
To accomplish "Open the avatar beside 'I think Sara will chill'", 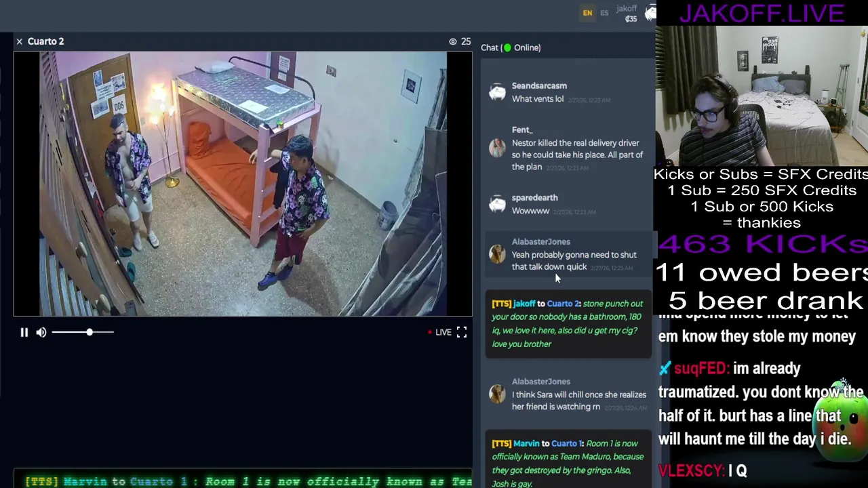I will (497, 393).
